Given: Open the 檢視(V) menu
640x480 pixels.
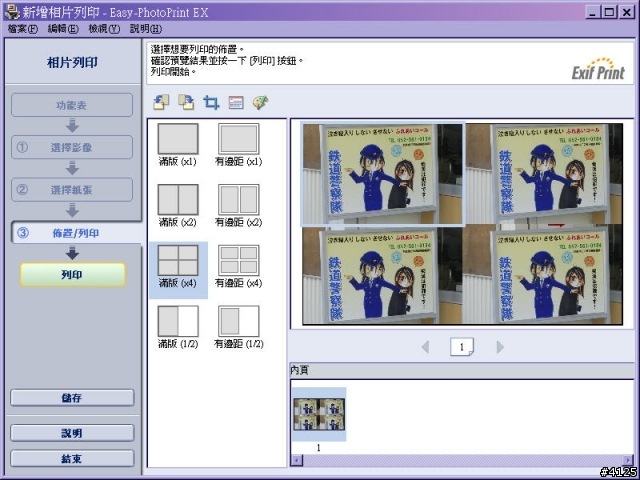Looking at the screenshot, I should coord(104,29).
